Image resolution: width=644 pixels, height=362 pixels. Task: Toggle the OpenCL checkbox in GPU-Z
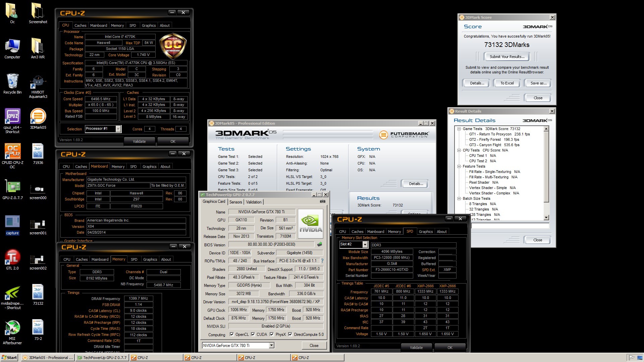point(232,335)
